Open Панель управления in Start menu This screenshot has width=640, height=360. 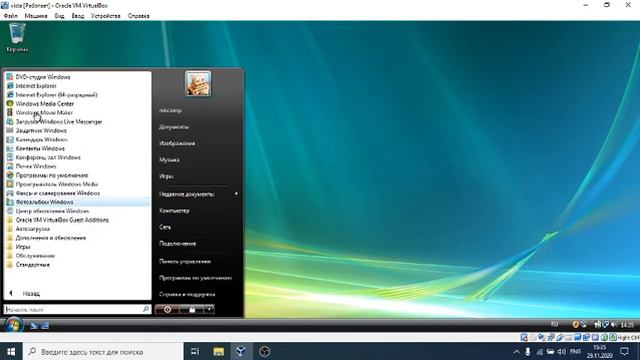[185, 261]
